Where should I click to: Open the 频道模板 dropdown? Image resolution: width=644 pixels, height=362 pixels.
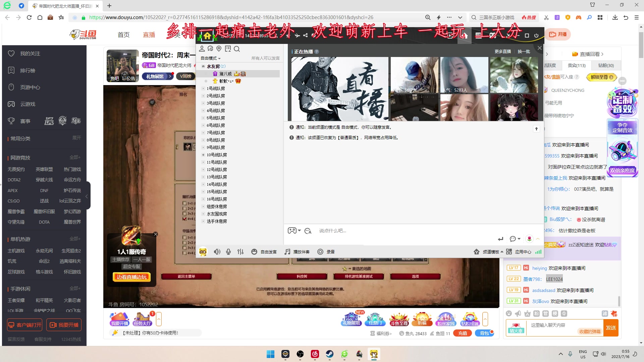(491, 252)
